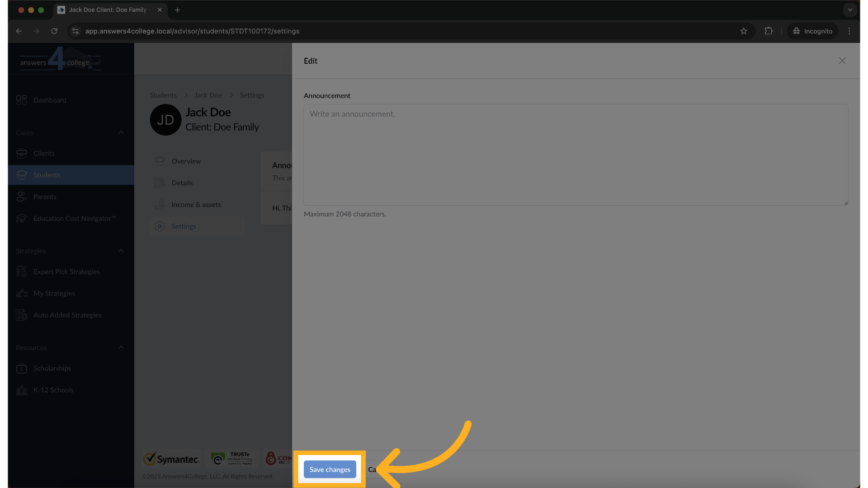
Task: Open the K-12 Schools icon
Action: click(22, 390)
